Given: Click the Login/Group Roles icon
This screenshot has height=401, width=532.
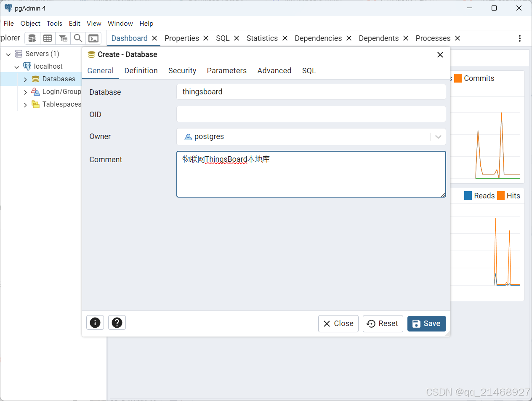Looking at the screenshot, I should coord(35,91).
